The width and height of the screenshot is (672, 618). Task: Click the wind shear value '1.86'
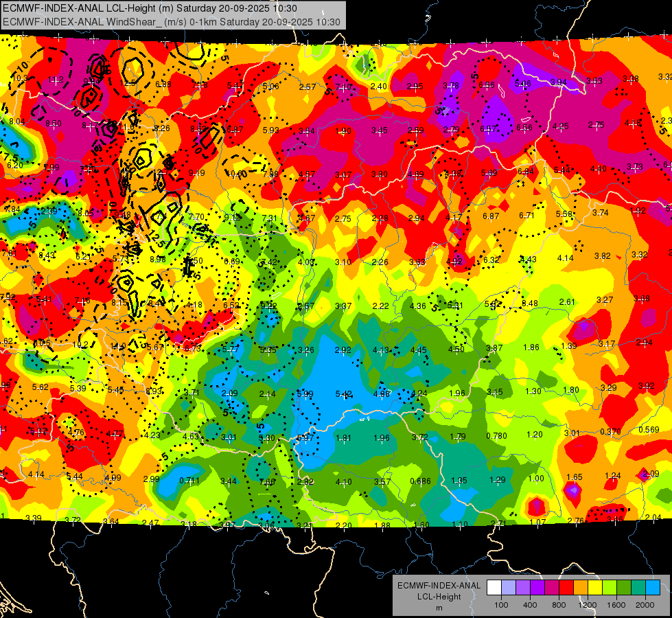(x=531, y=347)
